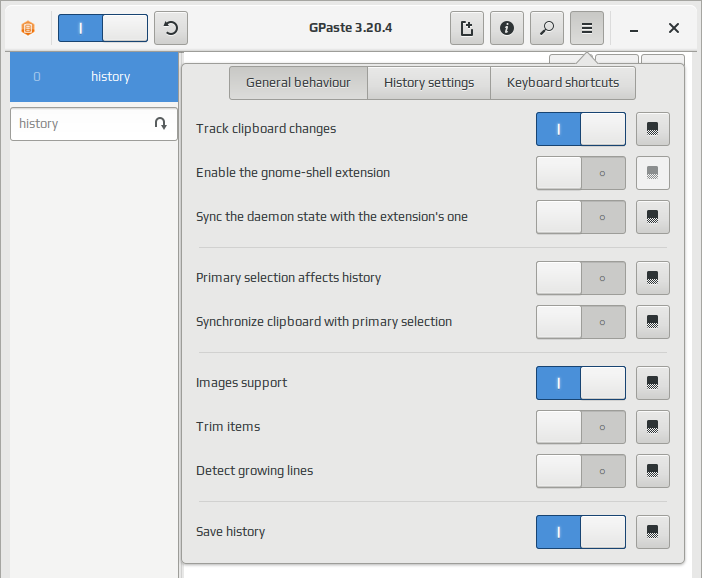Reset Sync the daemon state setting
The width and height of the screenshot is (702, 578).
653,217
